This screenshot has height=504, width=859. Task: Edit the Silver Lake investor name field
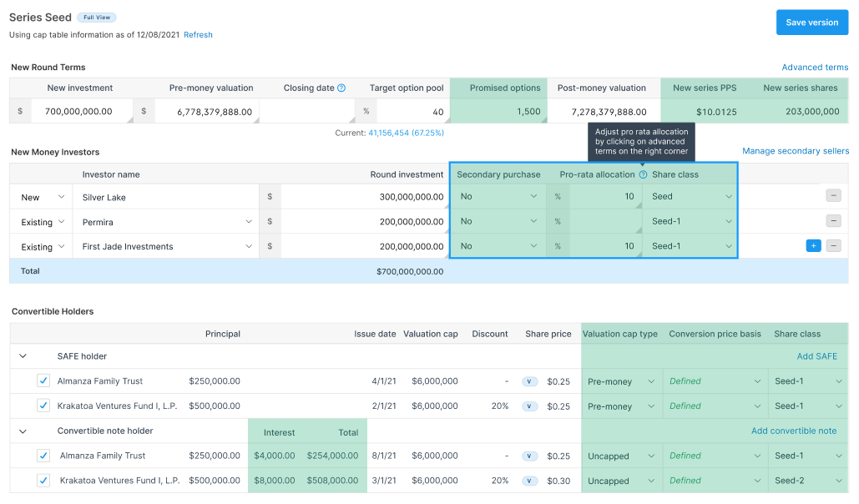(x=166, y=197)
